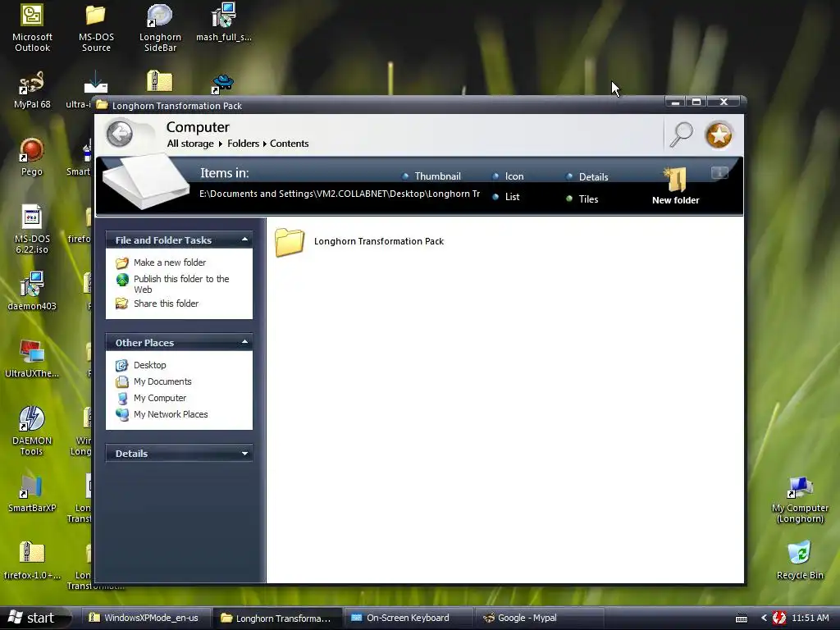Select Tiles view option
Screen dimensions: 840x630
(582, 199)
